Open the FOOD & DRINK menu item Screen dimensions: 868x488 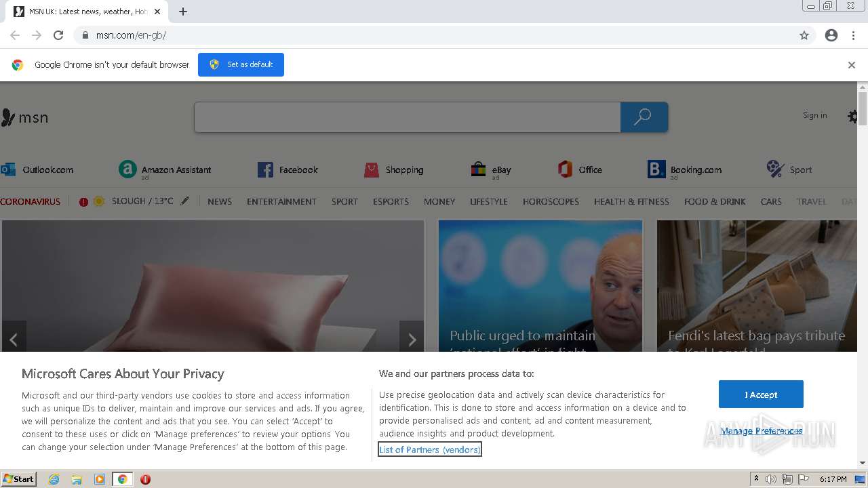[x=715, y=201]
